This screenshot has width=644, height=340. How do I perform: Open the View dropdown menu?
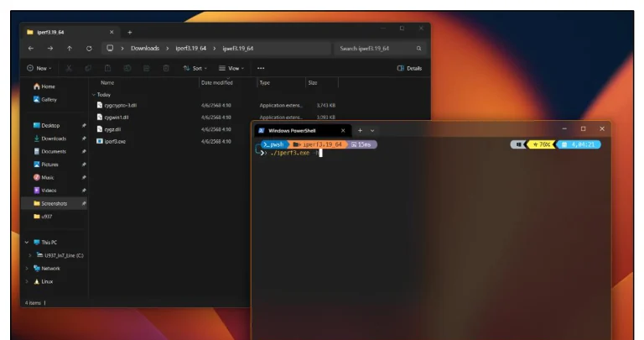231,68
